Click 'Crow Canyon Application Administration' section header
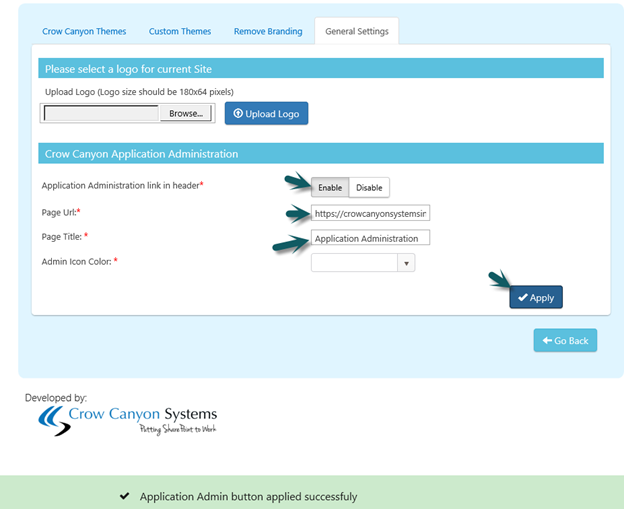624x509 pixels. tap(321, 153)
